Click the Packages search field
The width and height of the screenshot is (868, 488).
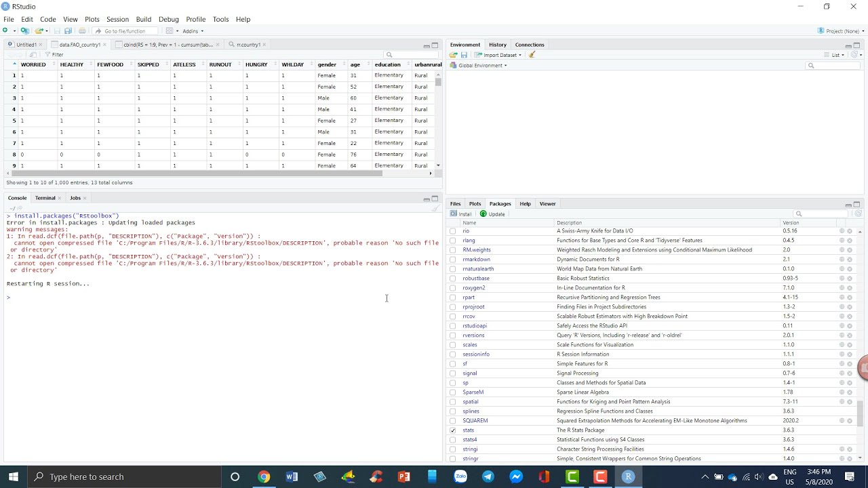(821, 214)
